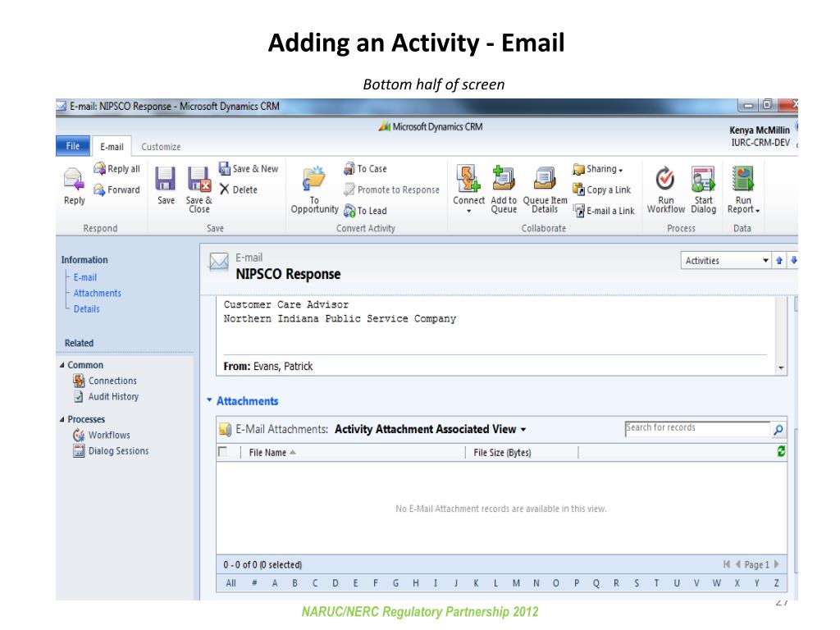Collapse the Common section
This screenshot has height=630, width=840.
(x=62, y=365)
